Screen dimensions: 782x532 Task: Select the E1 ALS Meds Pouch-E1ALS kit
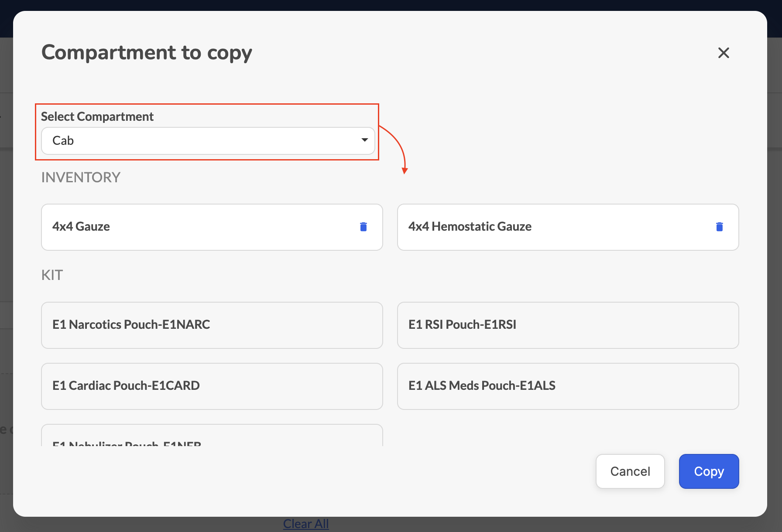[x=568, y=386]
